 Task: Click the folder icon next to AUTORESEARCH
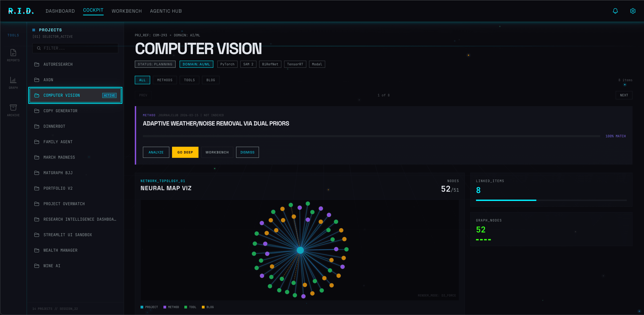coord(37,64)
